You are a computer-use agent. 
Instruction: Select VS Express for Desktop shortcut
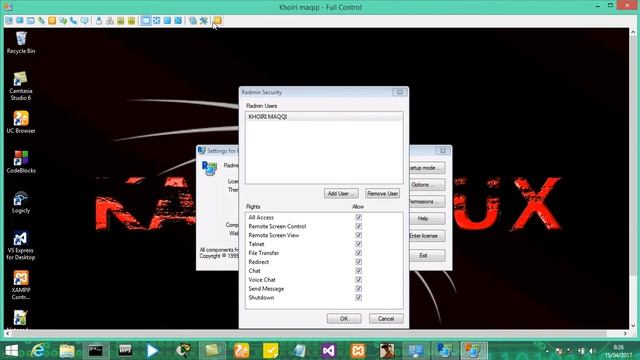pyautogui.click(x=21, y=245)
